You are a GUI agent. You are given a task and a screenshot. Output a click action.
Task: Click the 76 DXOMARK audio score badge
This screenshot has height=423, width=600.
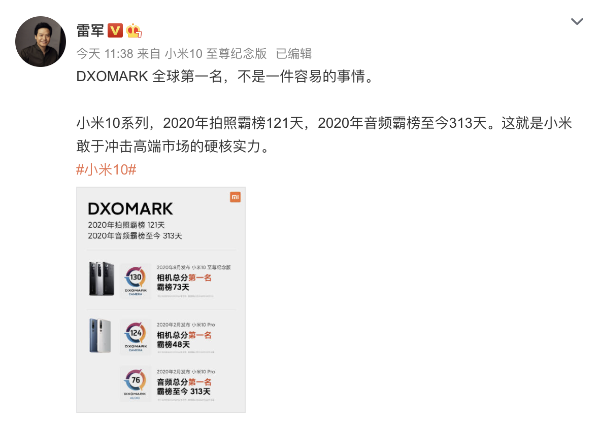[x=135, y=383]
